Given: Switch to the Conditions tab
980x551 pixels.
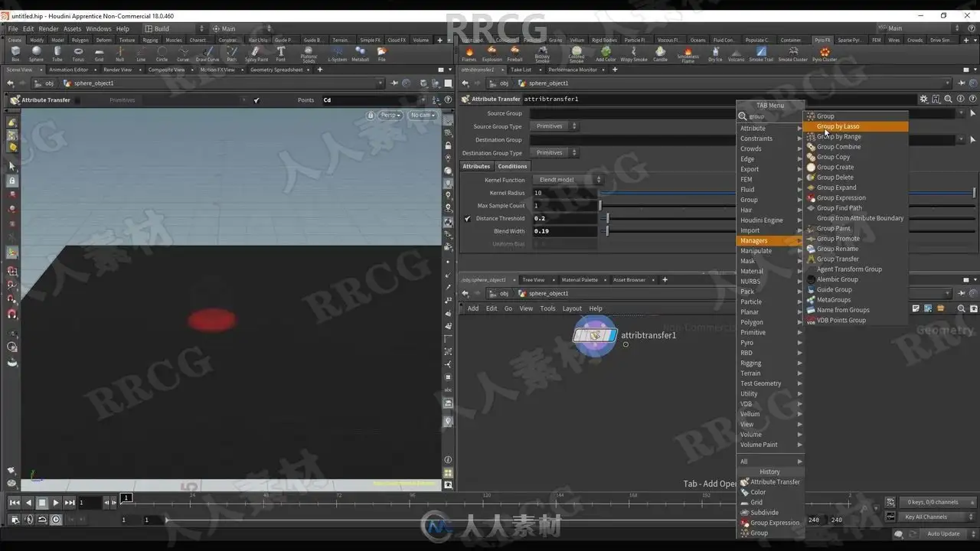Looking at the screenshot, I should tap(512, 166).
